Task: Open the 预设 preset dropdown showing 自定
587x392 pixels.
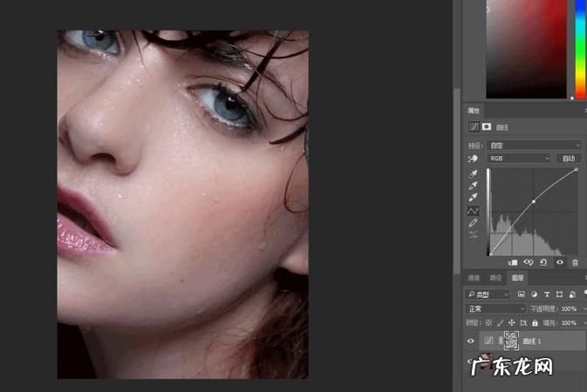Action: [x=534, y=145]
